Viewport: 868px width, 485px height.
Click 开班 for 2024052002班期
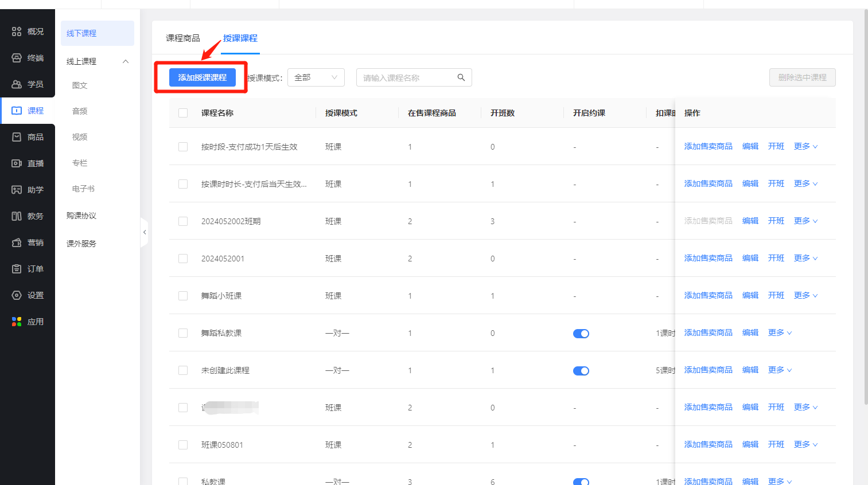[x=776, y=221]
